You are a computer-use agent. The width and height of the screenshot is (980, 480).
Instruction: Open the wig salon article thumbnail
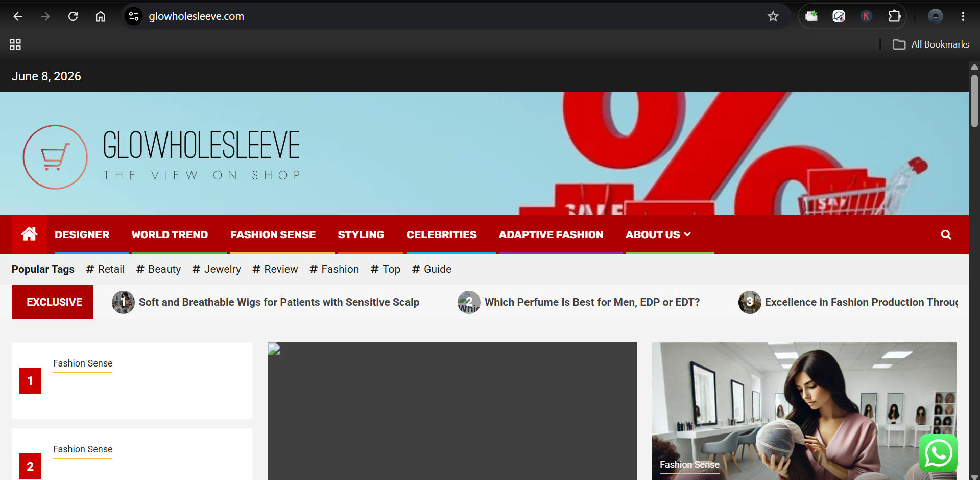[x=804, y=411]
